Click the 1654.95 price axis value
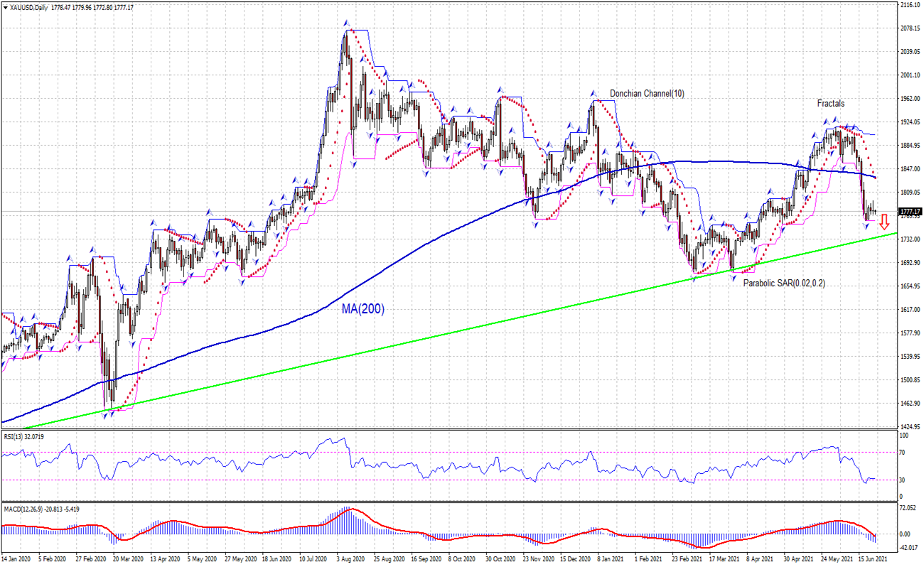Image resolution: width=924 pixels, height=567 pixels. tap(910, 286)
